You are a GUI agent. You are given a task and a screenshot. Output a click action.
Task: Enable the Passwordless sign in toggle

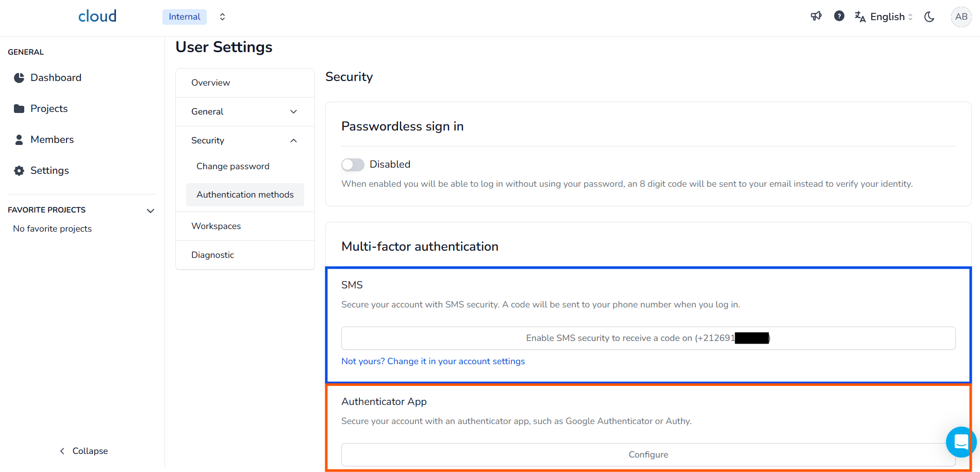(353, 165)
